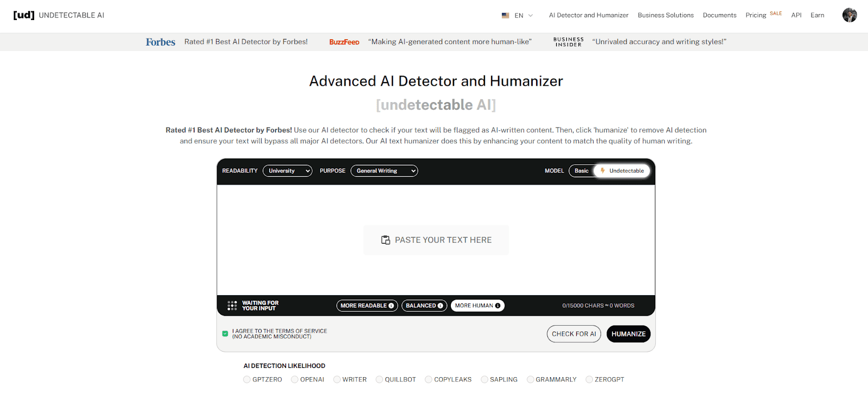Open the Pricing menu item

pyautogui.click(x=756, y=15)
